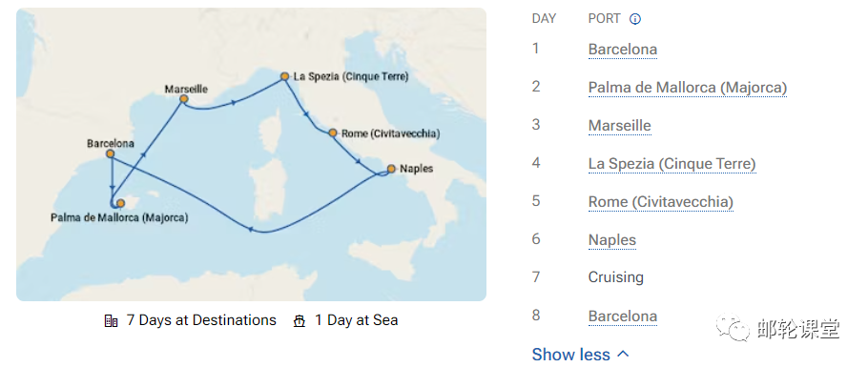The image size is (868, 367).
Task: Open the Day 1 Barcelona port link
Action: point(623,50)
